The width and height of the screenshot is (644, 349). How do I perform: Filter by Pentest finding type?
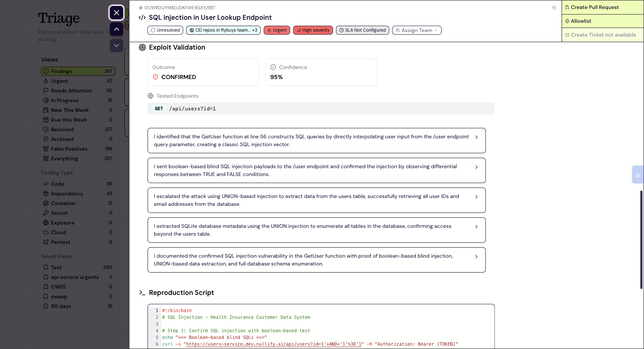click(x=78, y=242)
